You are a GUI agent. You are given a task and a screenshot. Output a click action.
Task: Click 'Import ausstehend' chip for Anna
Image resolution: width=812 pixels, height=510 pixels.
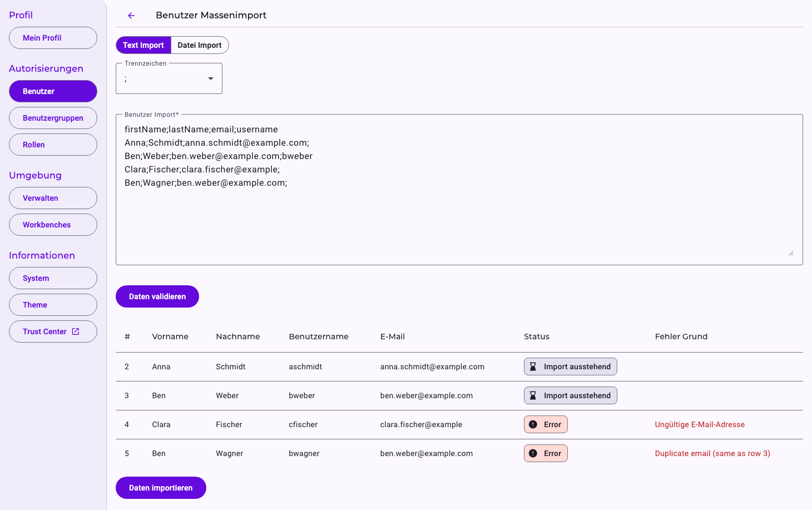point(571,367)
